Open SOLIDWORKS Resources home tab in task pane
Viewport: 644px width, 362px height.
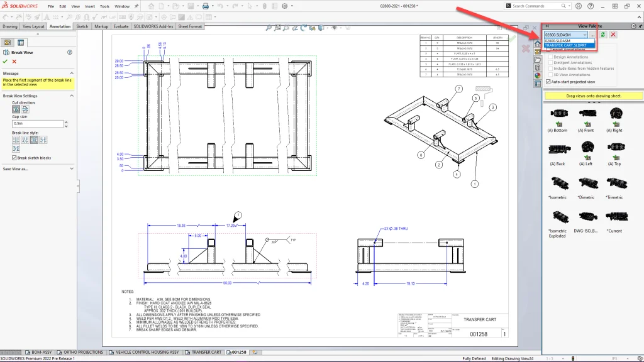[538, 44]
